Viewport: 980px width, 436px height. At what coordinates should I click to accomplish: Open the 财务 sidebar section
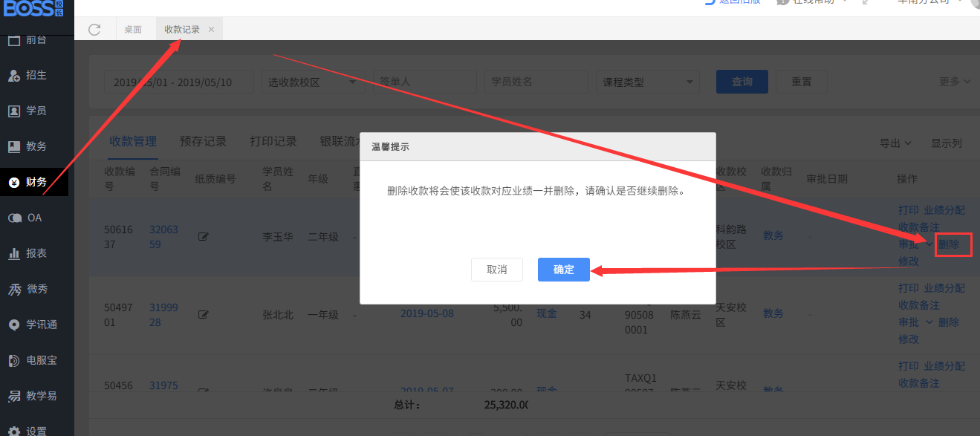34,182
